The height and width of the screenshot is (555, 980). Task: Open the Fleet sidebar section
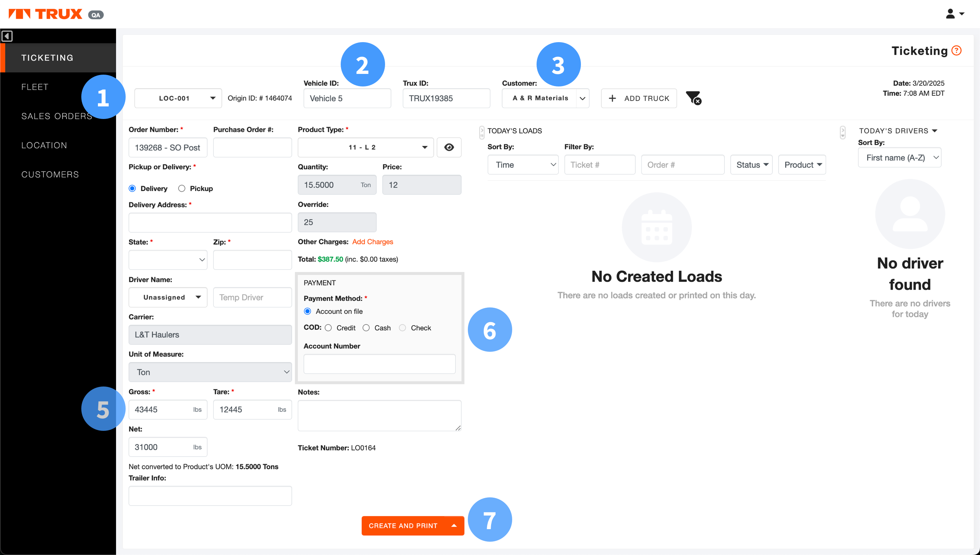point(35,87)
